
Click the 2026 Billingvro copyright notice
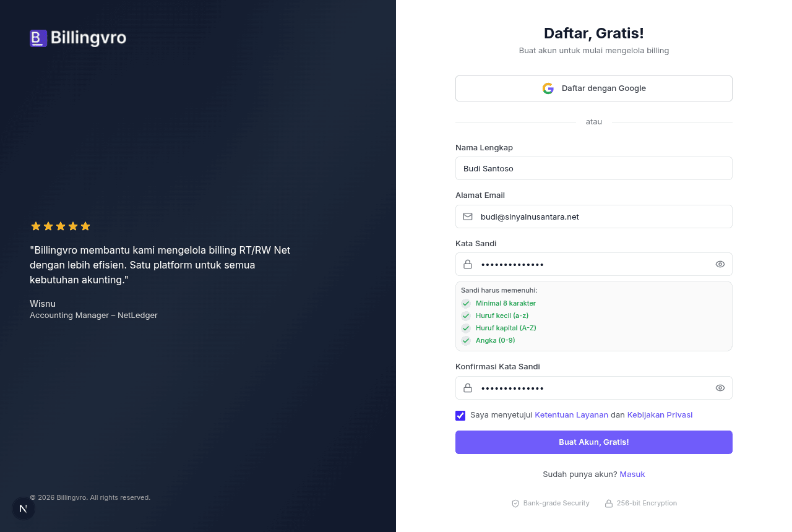click(x=90, y=497)
